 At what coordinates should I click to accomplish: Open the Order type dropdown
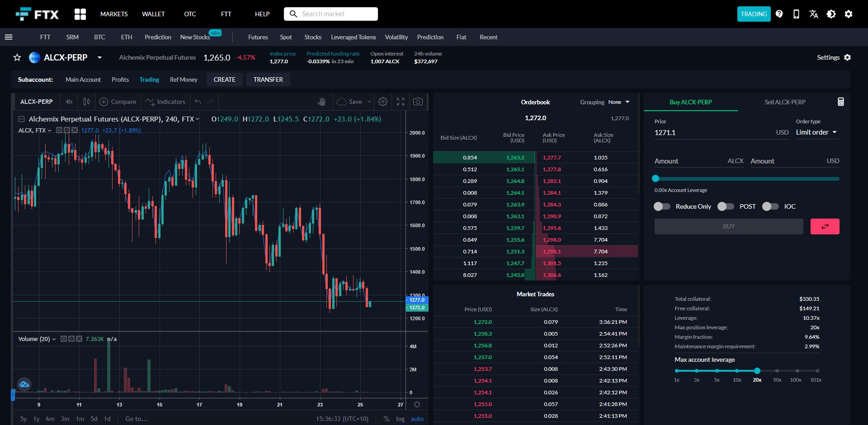coord(816,132)
